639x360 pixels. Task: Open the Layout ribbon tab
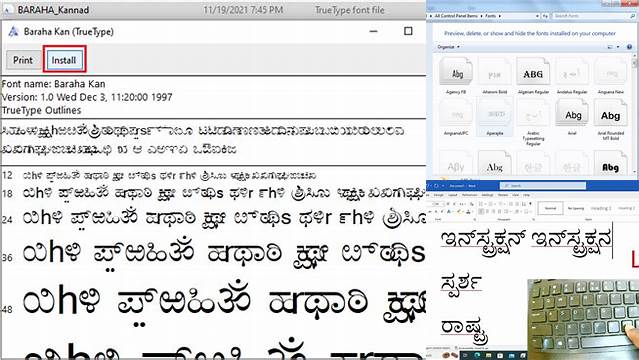pos(453,195)
